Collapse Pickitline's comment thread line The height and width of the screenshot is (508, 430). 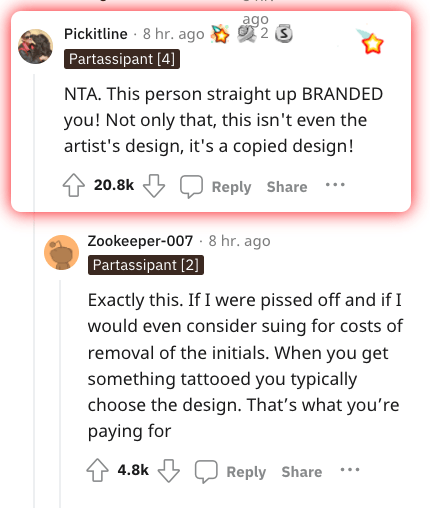(x=34, y=290)
